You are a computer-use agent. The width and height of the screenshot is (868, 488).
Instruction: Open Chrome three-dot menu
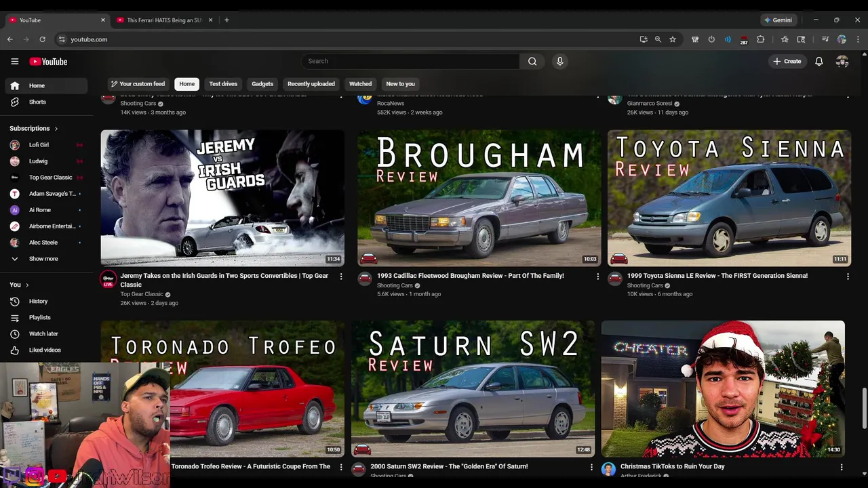click(x=858, y=39)
